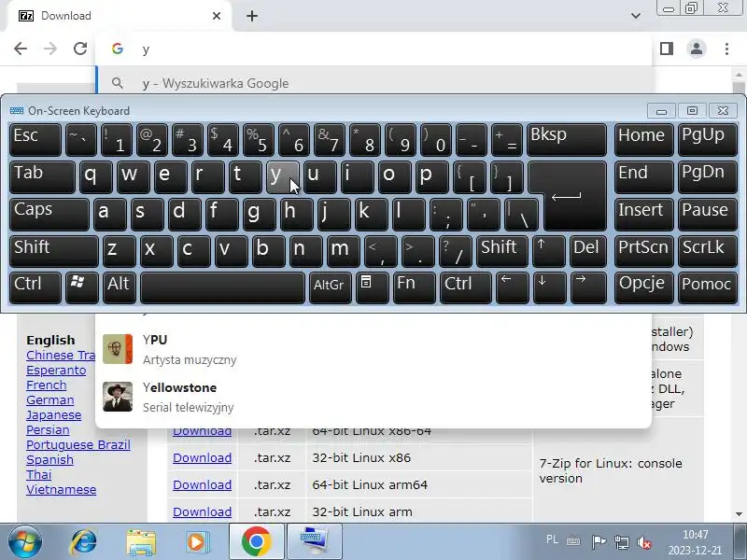This screenshot has width=747, height=560.
Task: Select the Download browser tab
Action: [x=120, y=16]
